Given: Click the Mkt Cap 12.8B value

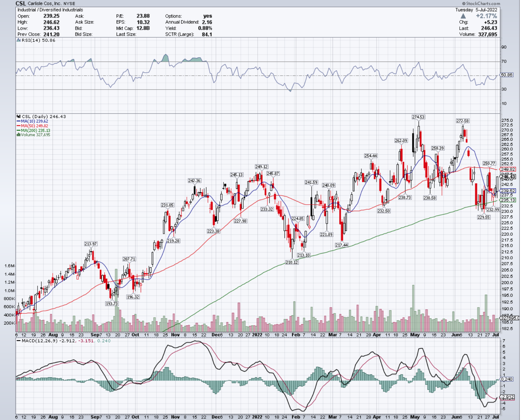Looking at the screenshot, I should (143, 28).
